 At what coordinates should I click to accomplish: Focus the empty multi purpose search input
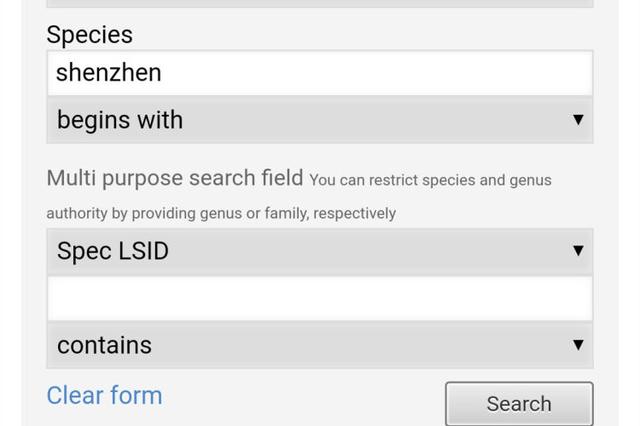[x=319, y=298]
